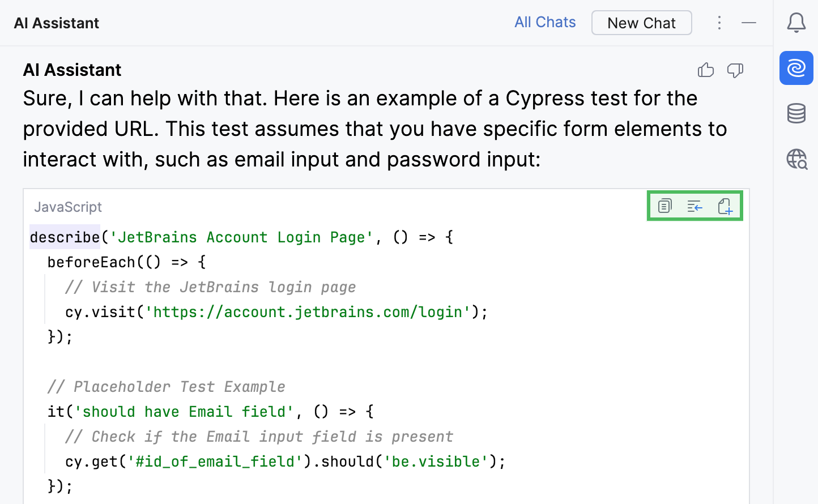The height and width of the screenshot is (504, 818).
Task: Open All Chats list
Action: [545, 22]
